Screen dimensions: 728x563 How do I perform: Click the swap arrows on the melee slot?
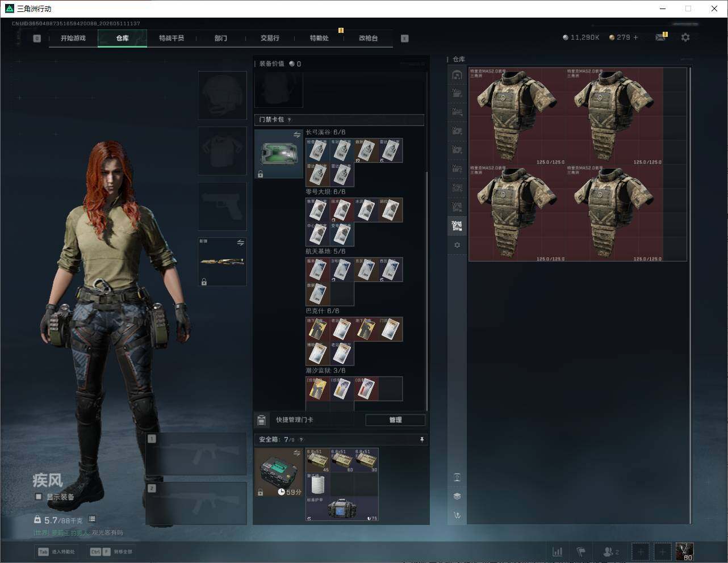[x=241, y=243]
